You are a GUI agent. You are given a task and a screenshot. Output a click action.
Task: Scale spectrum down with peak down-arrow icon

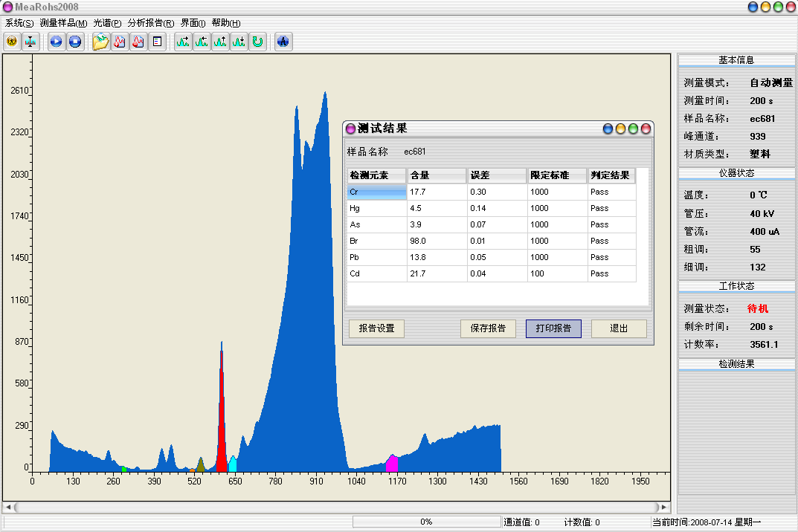pyautogui.click(x=239, y=42)
